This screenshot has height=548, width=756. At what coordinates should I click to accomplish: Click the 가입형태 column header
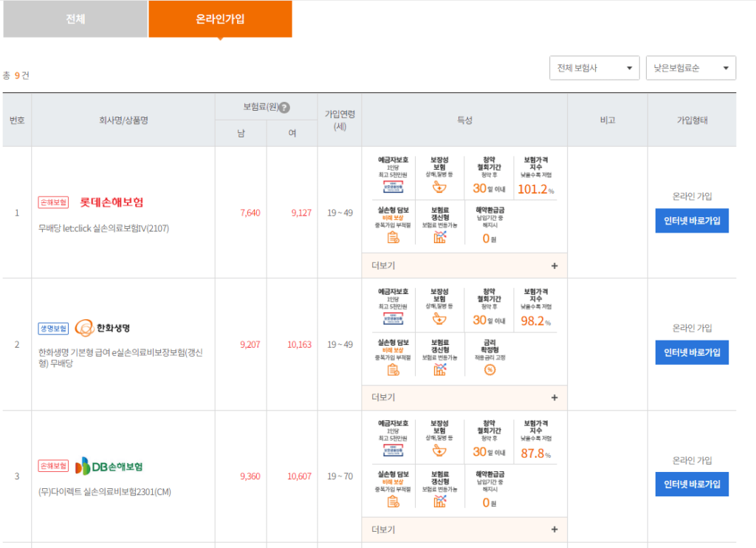[693, 120]
